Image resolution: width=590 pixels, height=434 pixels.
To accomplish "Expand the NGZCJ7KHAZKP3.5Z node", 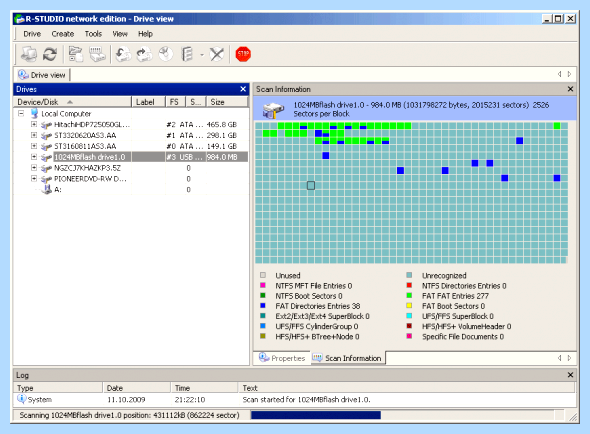I will click(34, 168).
